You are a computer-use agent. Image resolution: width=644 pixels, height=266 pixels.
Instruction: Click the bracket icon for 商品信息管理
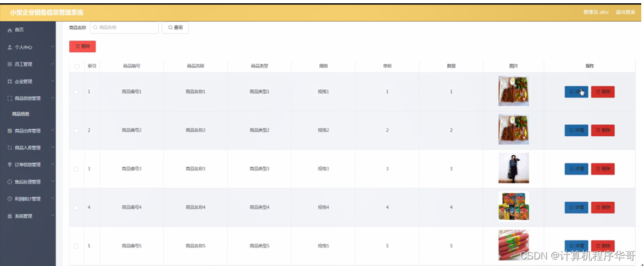10,98
